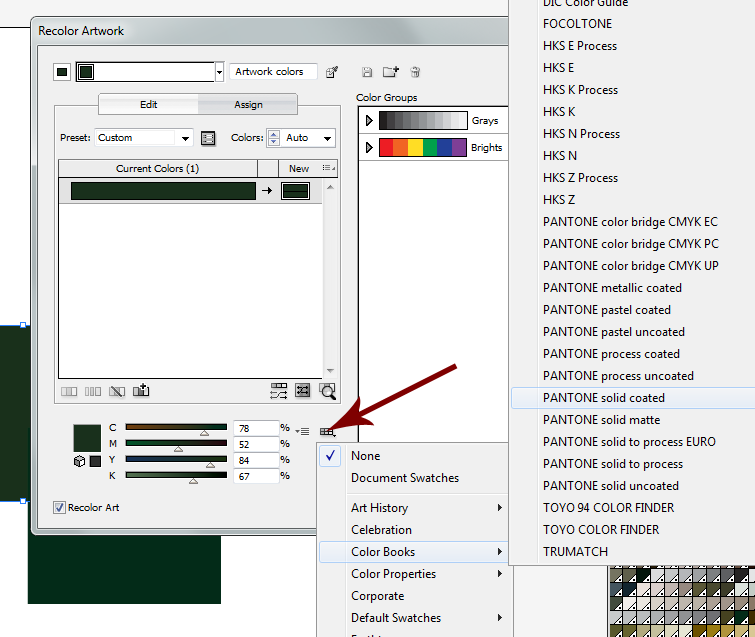
Task: Click the Magenta slider track
Action: coord(176,443)
